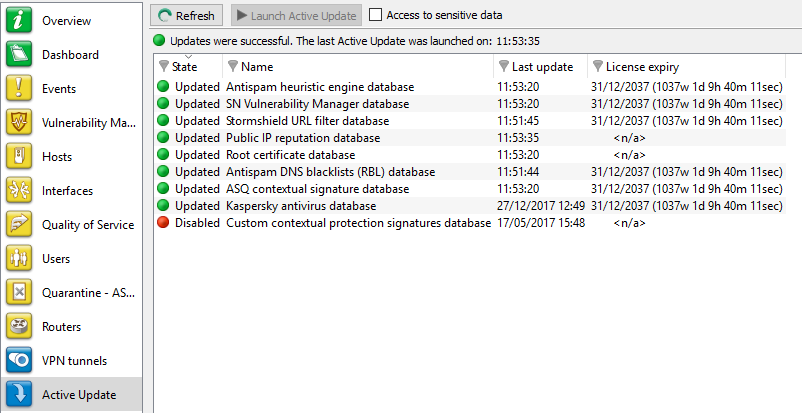This screenshot has width=802, height=413.
Task: Open the VPN tunnels icon
Action: [x=19, y=360]
